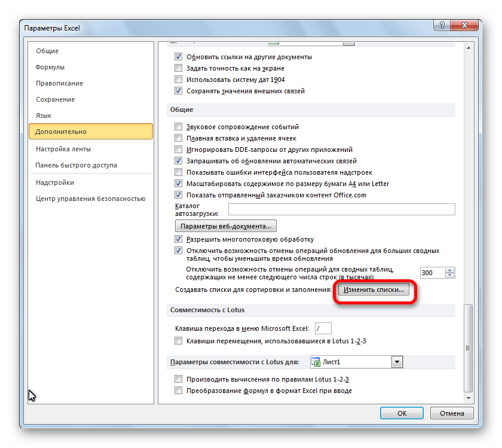This screenshot has width=502, height=448.
Task: Click the Отмена button
Action: tap(452, 413)
